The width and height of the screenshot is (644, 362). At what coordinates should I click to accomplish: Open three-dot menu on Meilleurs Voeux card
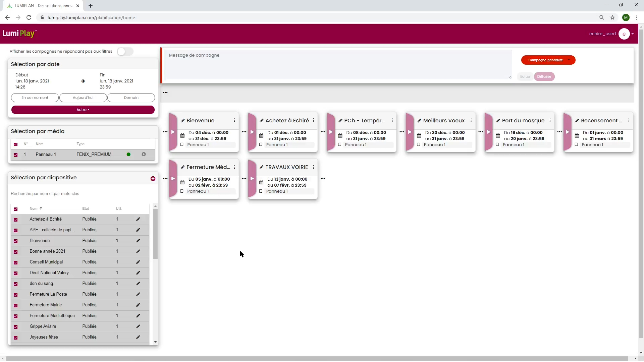tap(471, 121)
